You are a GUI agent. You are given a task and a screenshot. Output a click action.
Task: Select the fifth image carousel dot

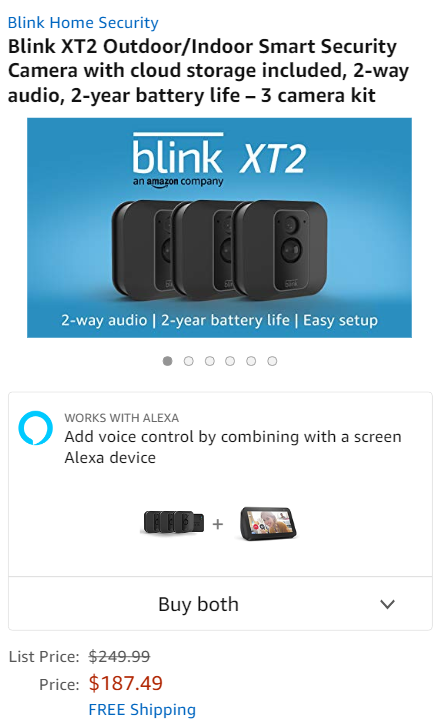click(x=251, y=361)
